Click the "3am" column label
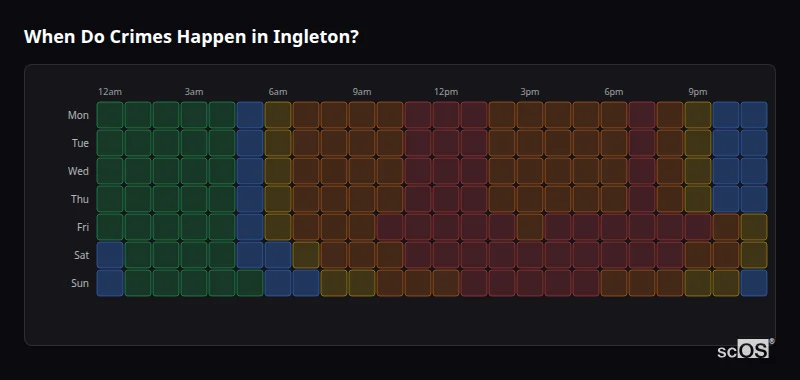The image size is (800, 380). tap(194, 92)
